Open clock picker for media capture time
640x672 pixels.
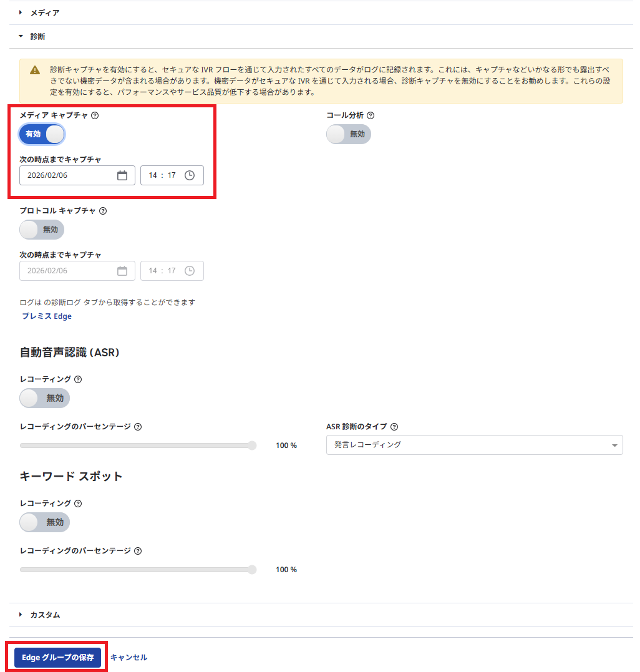(x=190, y=175)
